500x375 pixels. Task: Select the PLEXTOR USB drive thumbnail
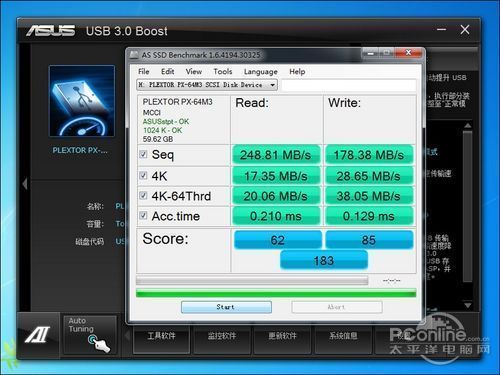click(x=82, y=101)
